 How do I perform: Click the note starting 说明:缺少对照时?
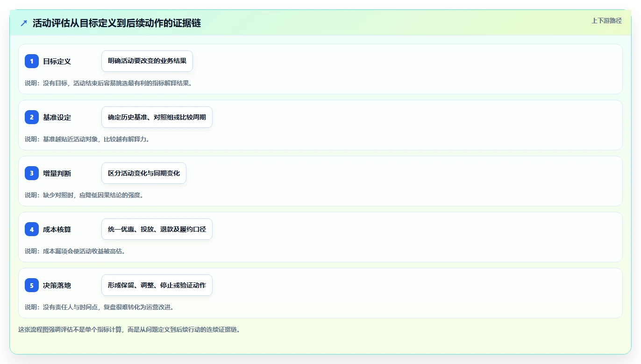click(84, 195)
